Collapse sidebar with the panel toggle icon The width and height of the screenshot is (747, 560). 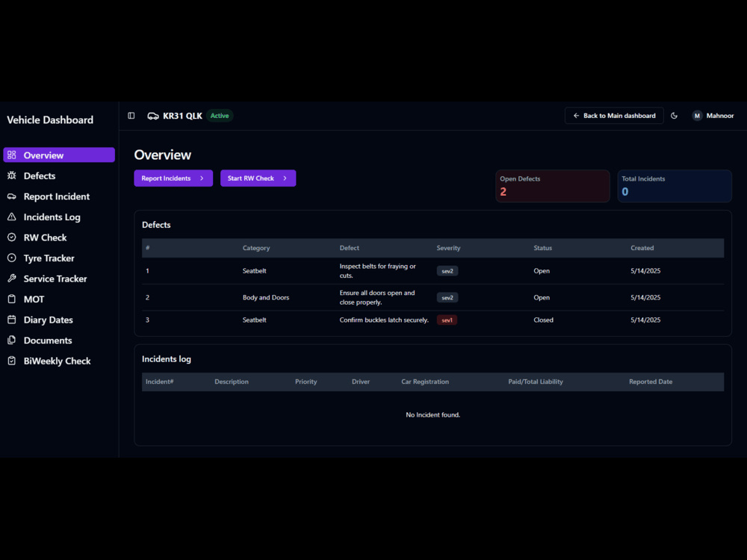click(131, 115)
